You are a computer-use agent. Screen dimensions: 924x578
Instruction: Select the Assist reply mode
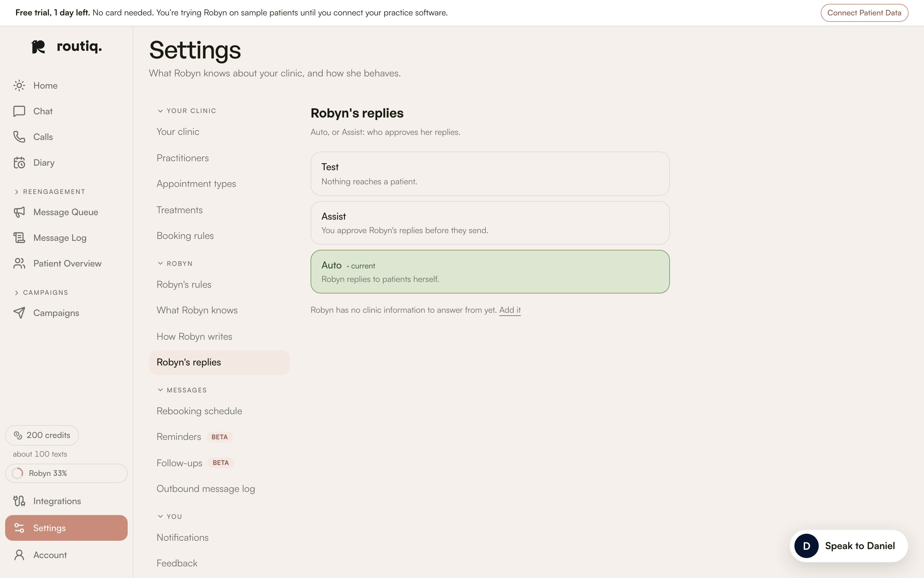click(x=490, y=223)
